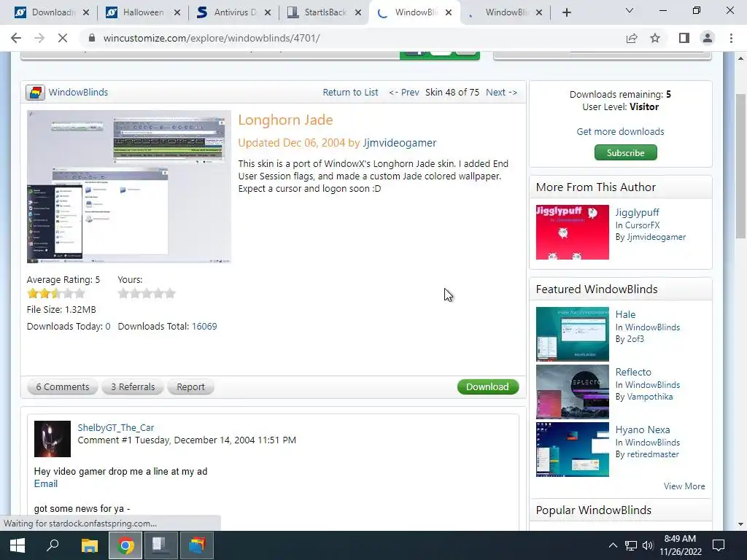
Task: Click the page vertical scrollbar thumb
Action: click(740, 167)
